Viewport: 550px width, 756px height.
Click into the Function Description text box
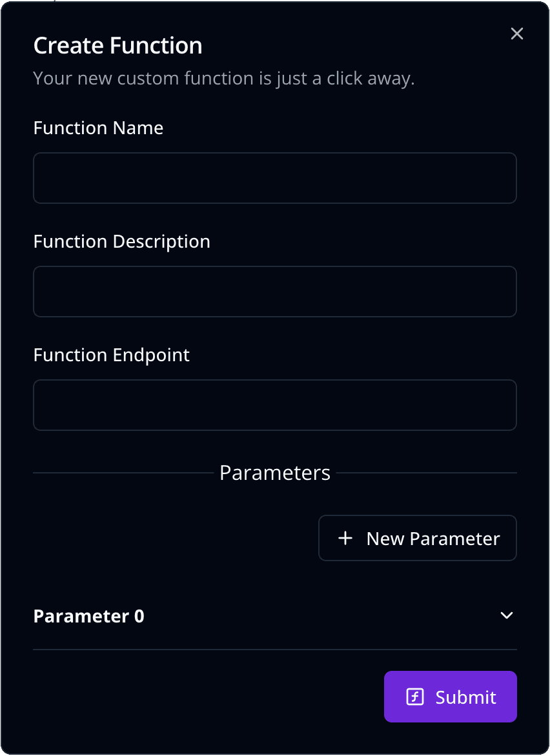coord(275,291)
